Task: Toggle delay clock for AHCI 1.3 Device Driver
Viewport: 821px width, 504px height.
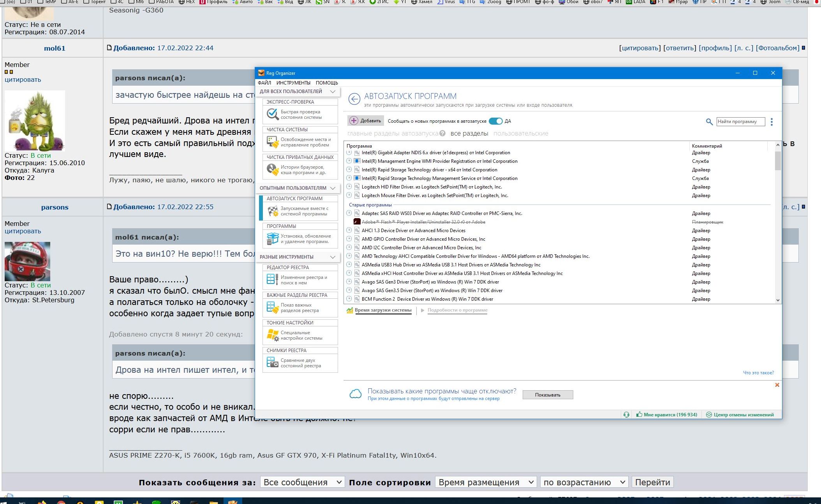Action: [x=349, y=231]
